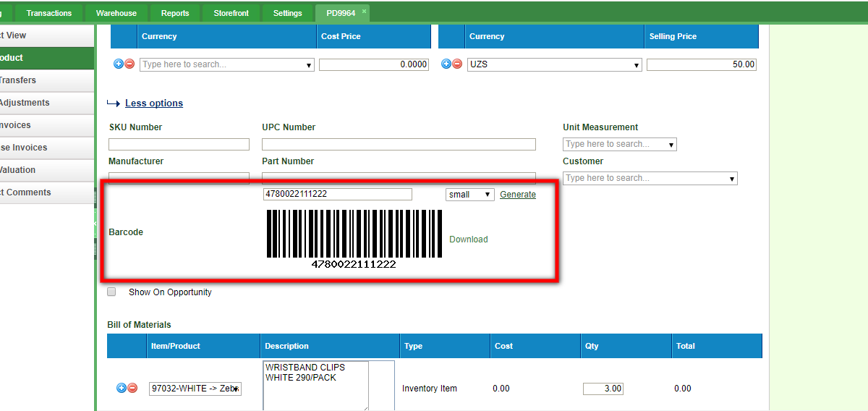Open the Transactions tab
Viewport: 868px width, 411px height.
pos(49,13)
